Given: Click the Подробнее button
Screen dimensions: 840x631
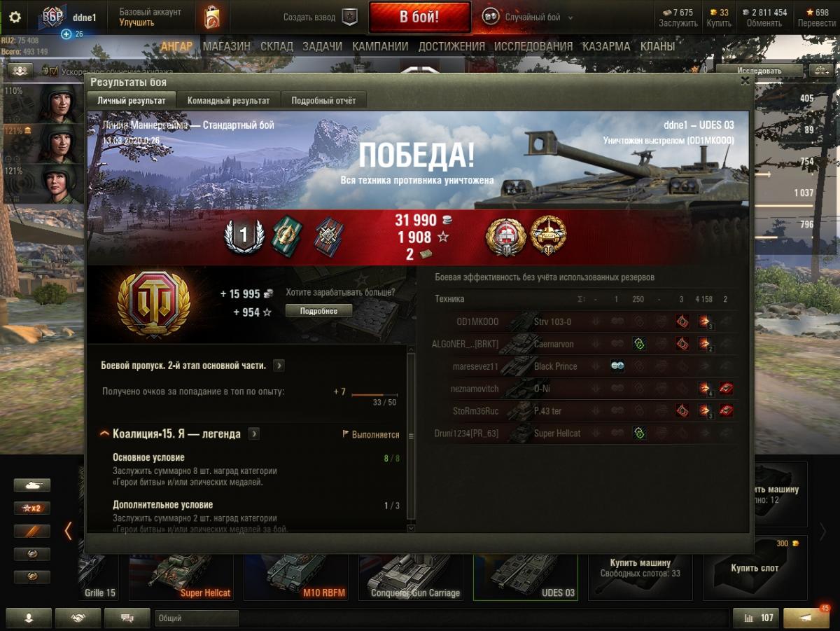Looking at the screenshot, I should (319, 311).
